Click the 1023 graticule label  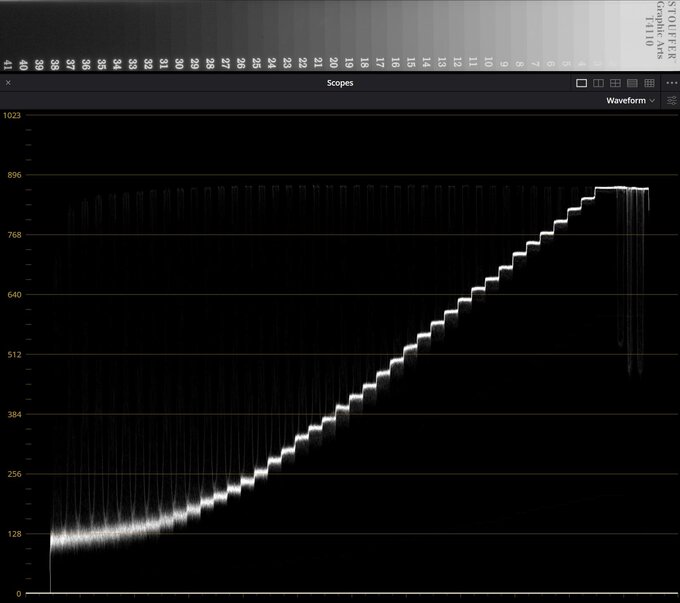[12, 115]
